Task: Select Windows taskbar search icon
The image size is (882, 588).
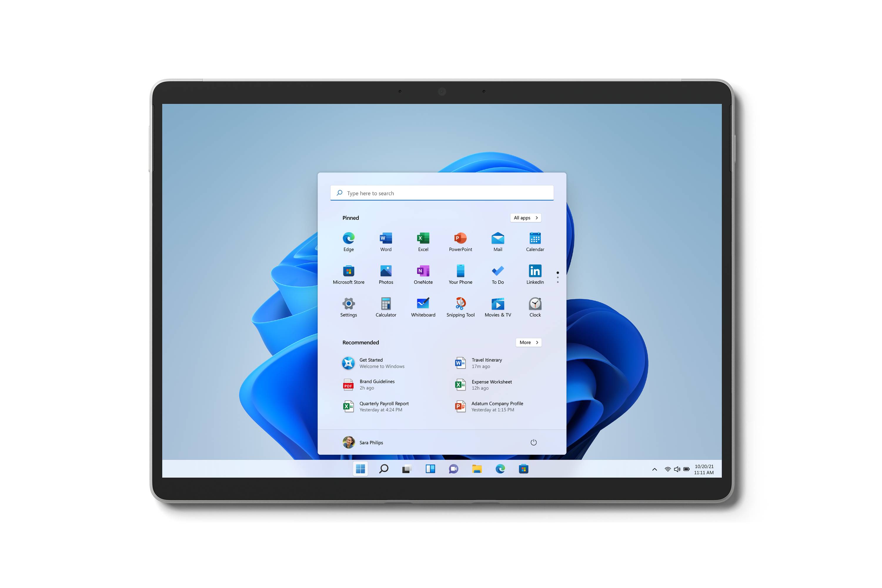Action: point(383,469)
